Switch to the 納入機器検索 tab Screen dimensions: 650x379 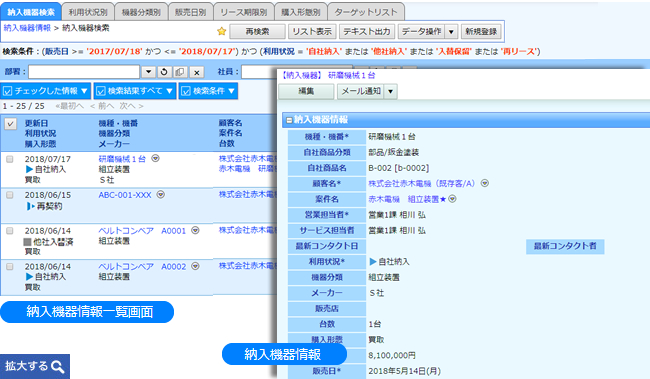click(x=31, y=12)
